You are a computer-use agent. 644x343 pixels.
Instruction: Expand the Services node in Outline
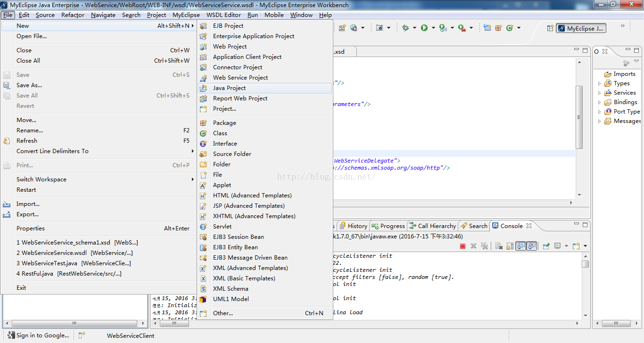[600, 93]
